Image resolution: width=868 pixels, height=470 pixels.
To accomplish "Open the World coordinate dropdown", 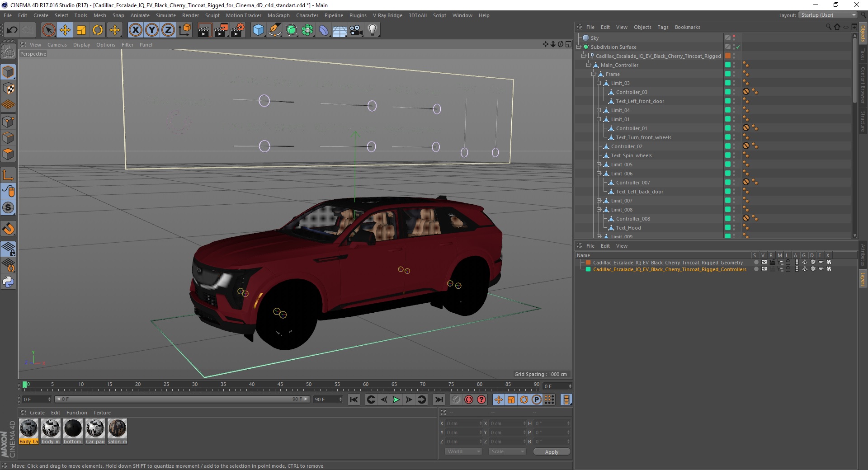I will 463,451.
